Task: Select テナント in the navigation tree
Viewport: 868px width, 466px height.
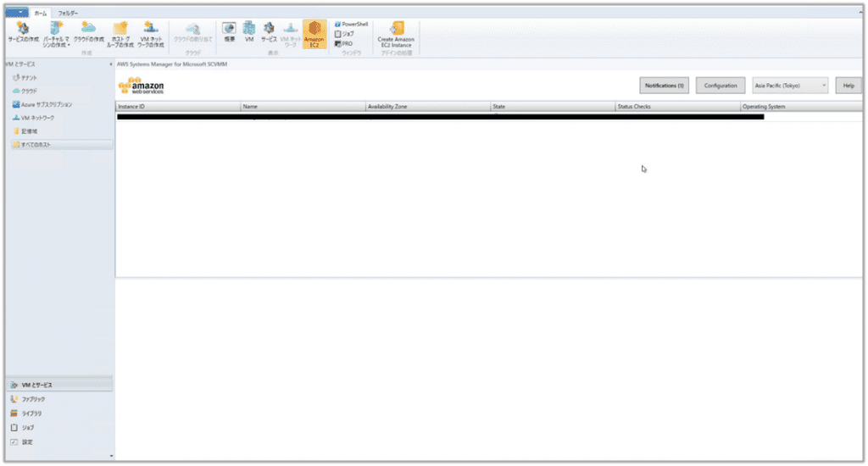Action: [x=25, y=78]
